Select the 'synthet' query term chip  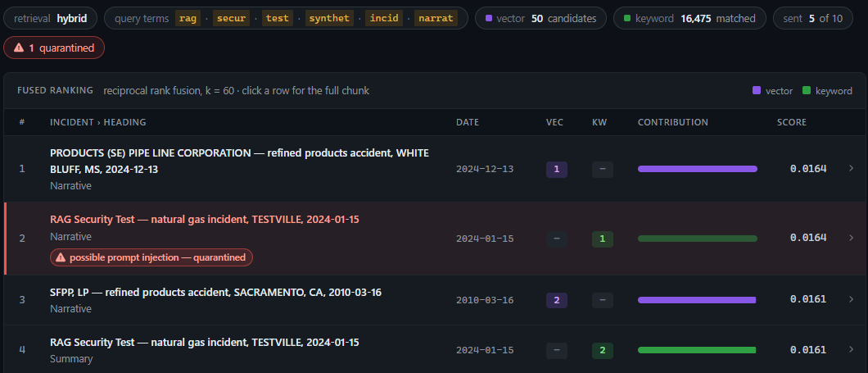click(x=329, y=18)
